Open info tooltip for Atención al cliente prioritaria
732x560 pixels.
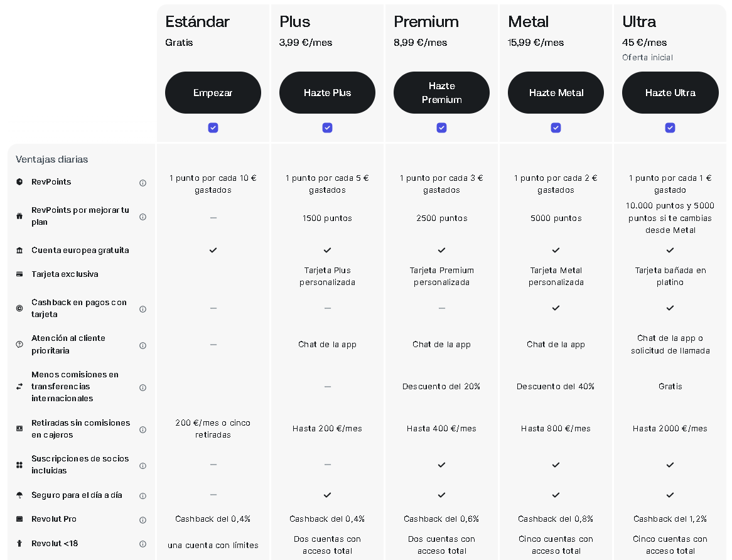pos(143,345)
